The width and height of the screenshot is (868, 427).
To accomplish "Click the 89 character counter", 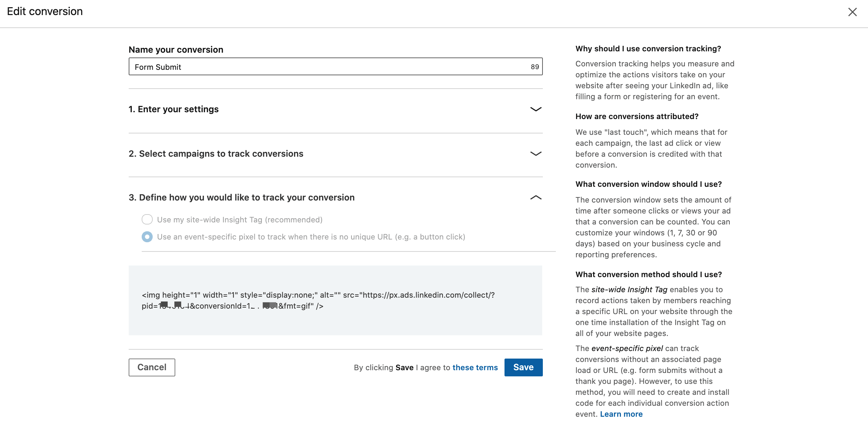I will (535, 67).
